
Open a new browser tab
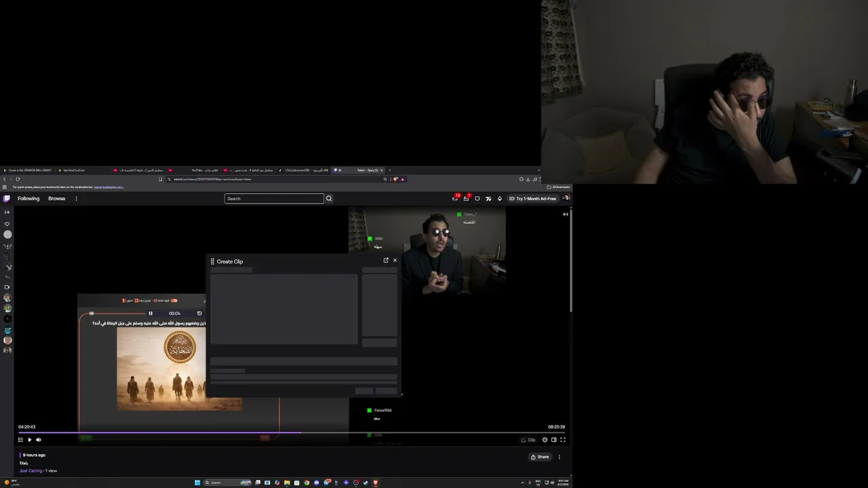click(389, 170)
